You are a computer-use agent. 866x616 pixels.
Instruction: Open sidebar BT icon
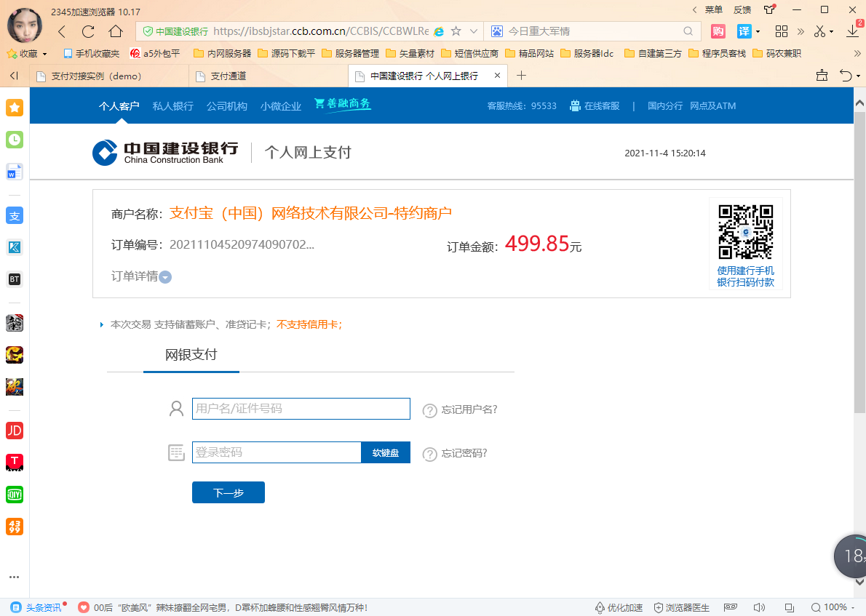(x=15, y=279)
